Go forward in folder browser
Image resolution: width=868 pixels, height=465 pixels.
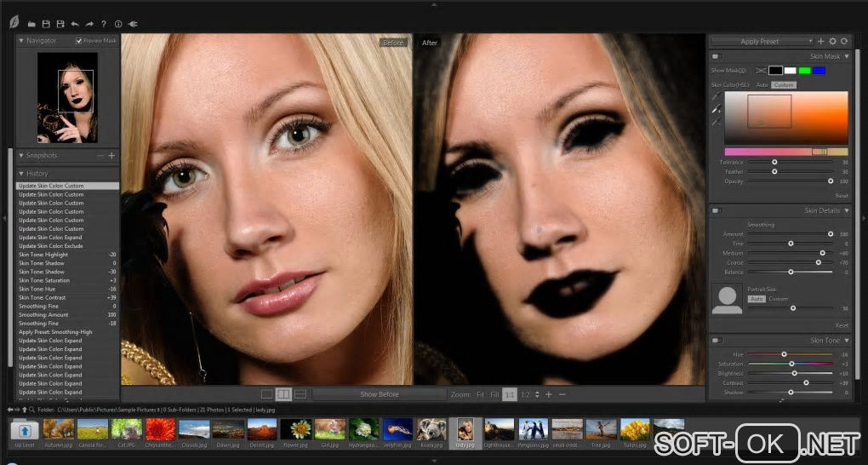[17, 410]
